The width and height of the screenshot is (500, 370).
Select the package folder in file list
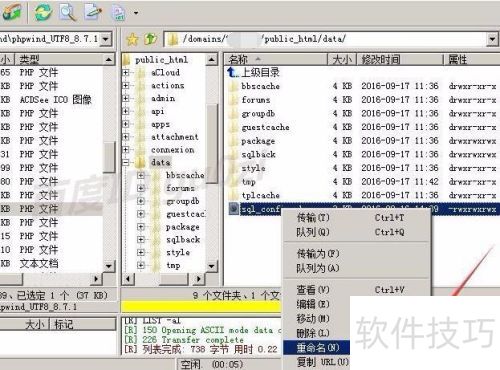[258, 141]
